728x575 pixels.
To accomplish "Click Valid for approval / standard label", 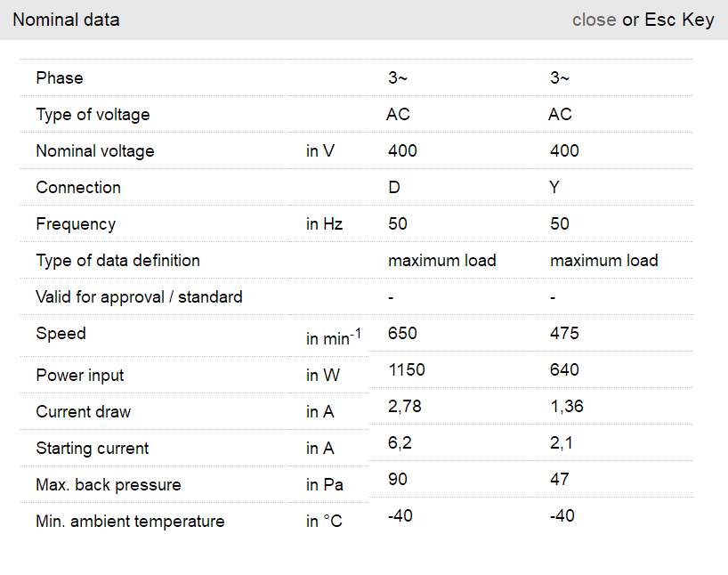I will (139, 297).
